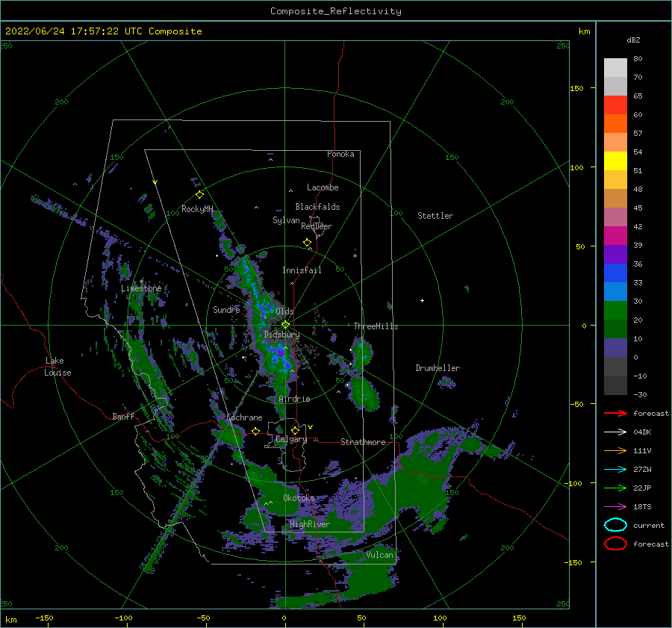Click the 18TS legend label
The image size is (672, 628).
642,507
